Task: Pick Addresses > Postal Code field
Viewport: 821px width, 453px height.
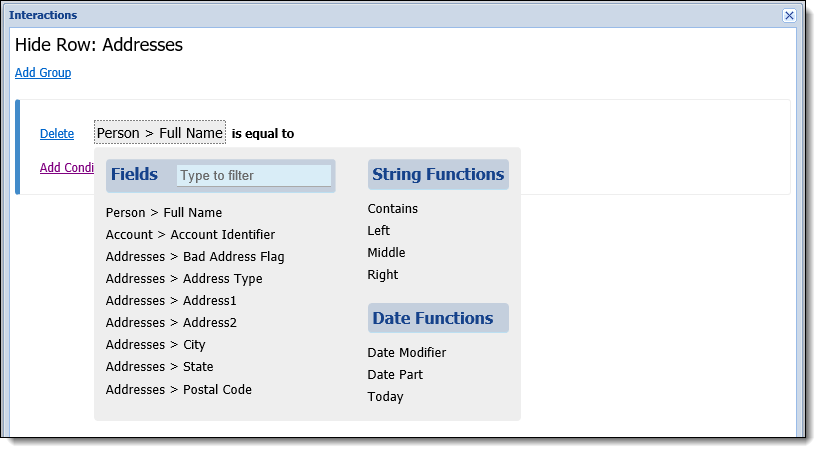Action: [x=179, y=390]
